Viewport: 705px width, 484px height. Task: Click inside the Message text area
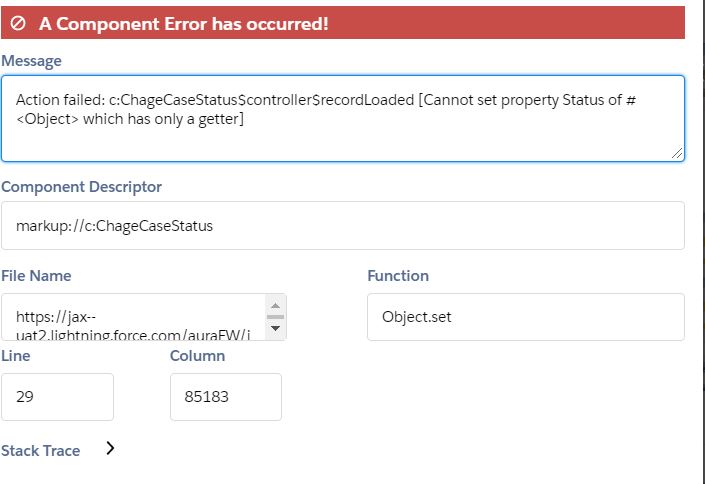click(x=342, y=117)
